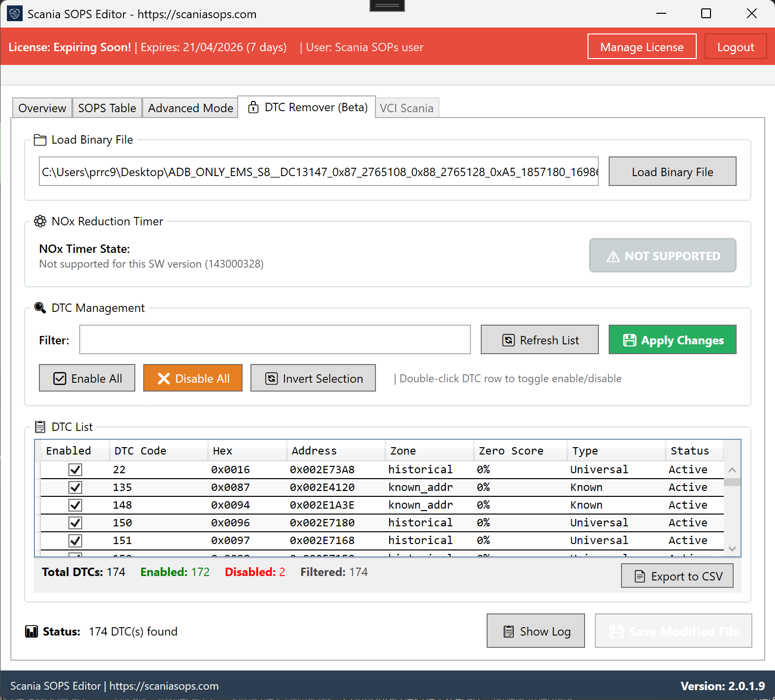Image resolution: width=775 pixels, height=700 pixels.
Task: Sort by the Status column header
Action: coord(694,451)
